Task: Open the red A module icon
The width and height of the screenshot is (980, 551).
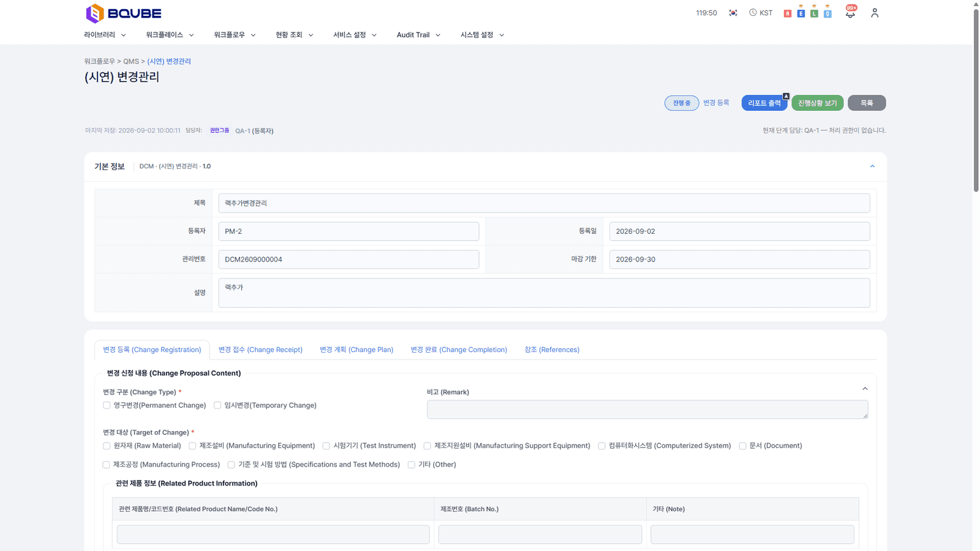Action: pos(788,13)
